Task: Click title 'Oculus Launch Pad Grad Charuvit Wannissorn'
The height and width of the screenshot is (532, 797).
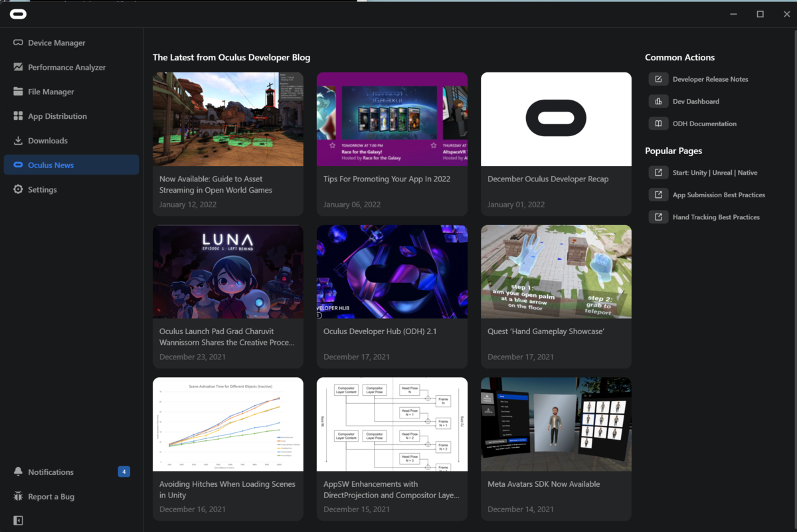Action: pos(226,337)
